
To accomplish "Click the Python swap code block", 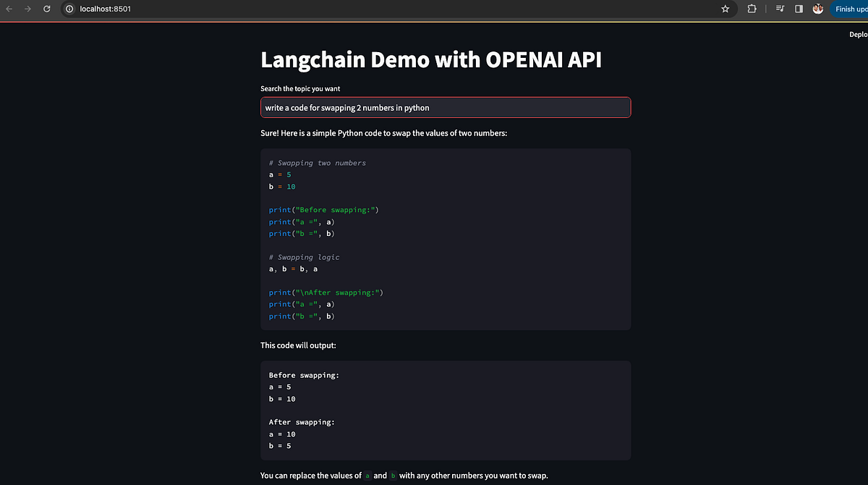I will pos(445,239).
